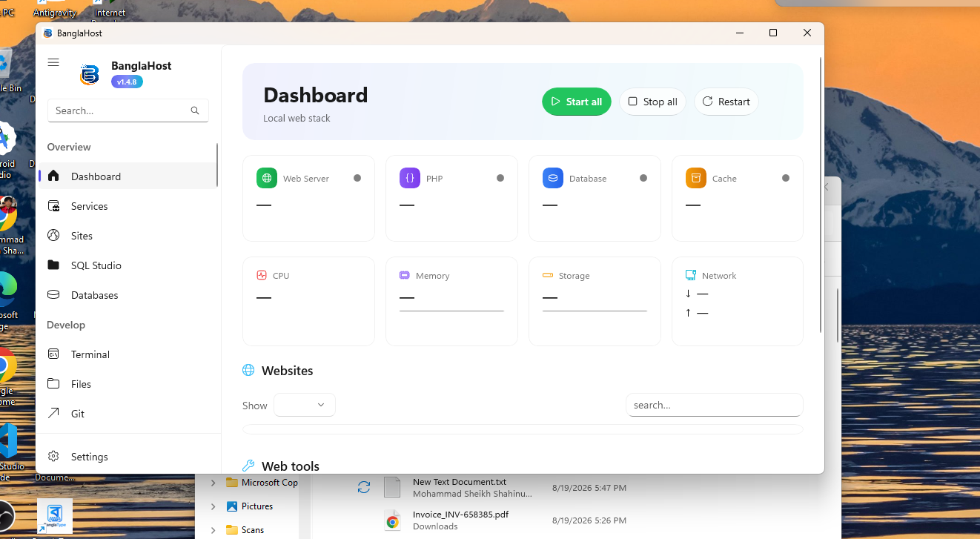
Task: Click the Network monitor icon
Action: (x=691, y=275)
